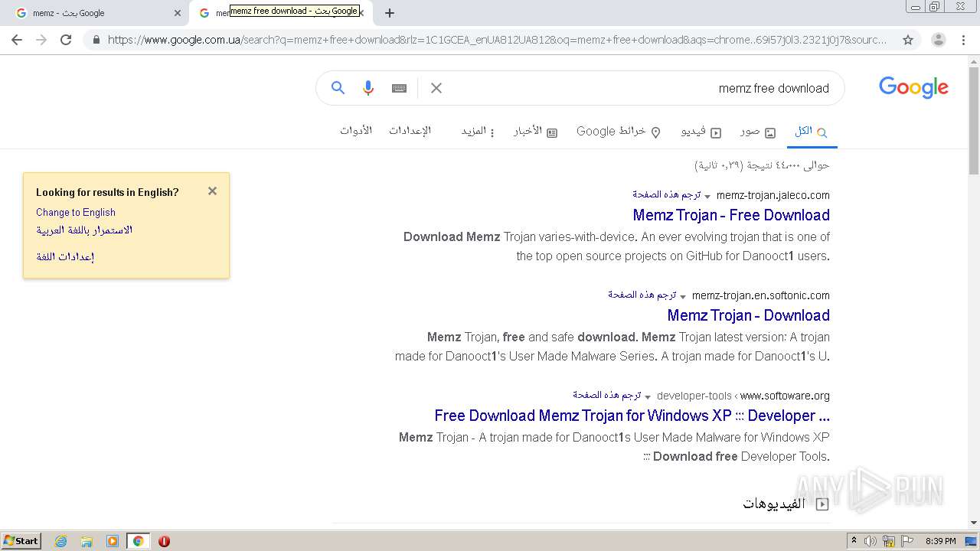Image resolution: width=980 pixels, height=551 pixels.
Task: Click 'الاستمرار باللغة العربية' link
Action: point(84,230)
